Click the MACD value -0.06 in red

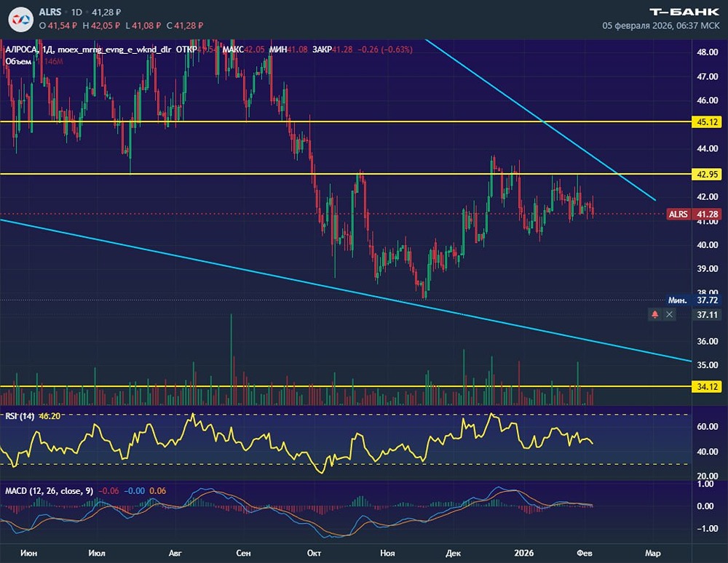click(108, 491)
